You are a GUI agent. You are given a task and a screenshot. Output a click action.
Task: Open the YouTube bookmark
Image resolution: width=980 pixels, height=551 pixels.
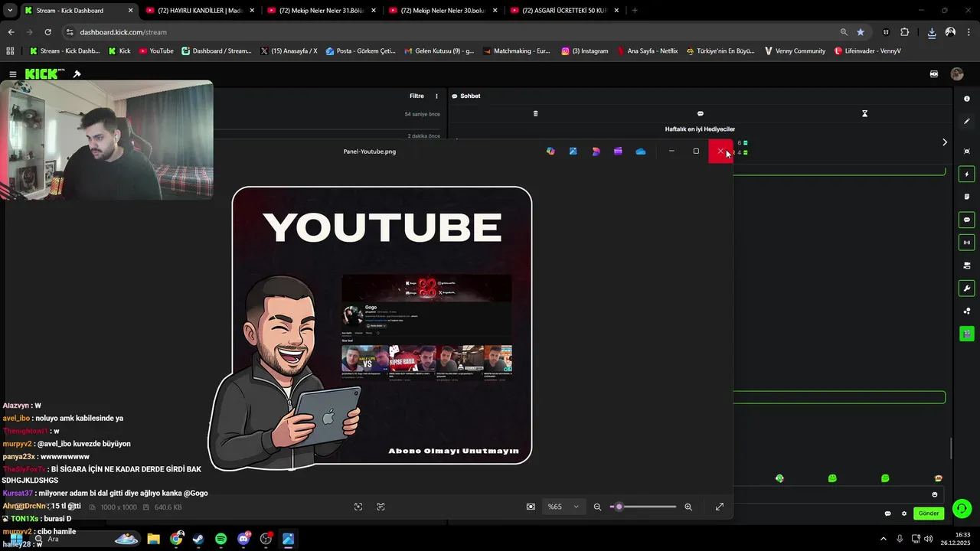click(156, 51)
